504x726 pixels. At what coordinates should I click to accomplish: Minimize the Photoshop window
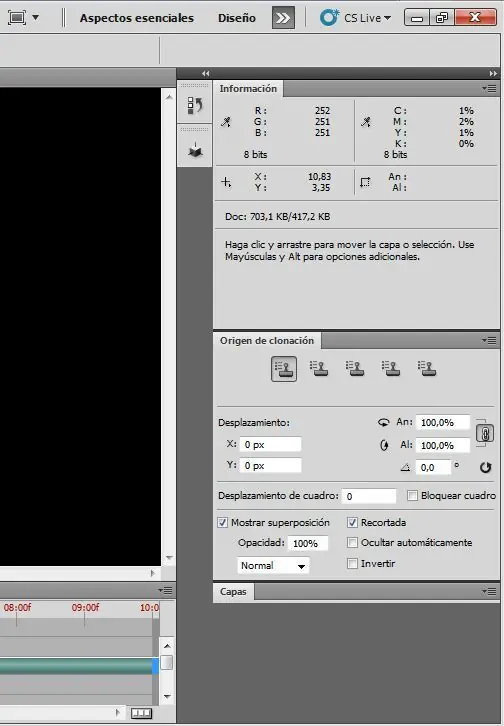pyautogui.click(x=417, y=18)
